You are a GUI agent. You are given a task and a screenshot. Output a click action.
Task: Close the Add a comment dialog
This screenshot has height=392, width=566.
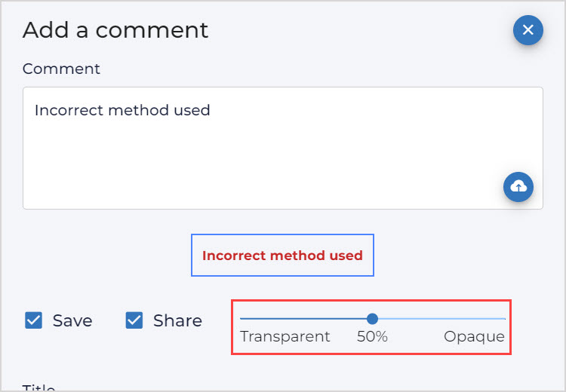coord(528,30)
